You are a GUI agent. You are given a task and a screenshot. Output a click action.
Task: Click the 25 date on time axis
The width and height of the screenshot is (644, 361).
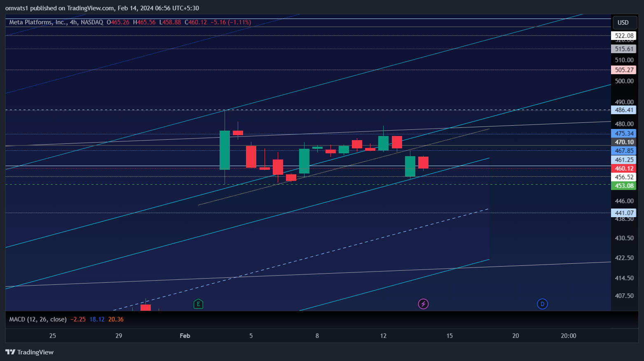[x=53, y=336]
